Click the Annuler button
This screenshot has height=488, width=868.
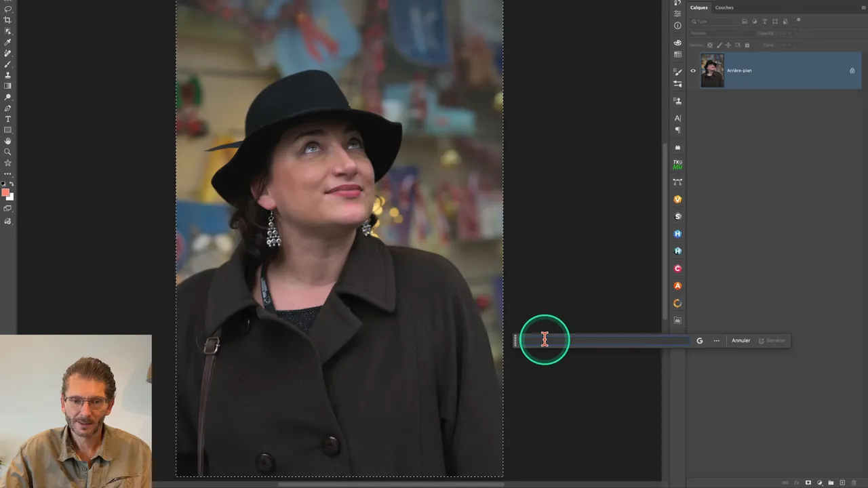point(741,341)
